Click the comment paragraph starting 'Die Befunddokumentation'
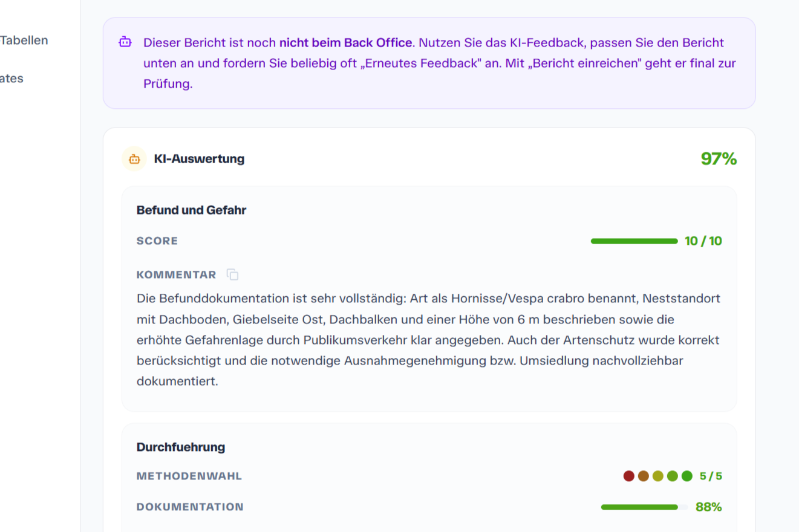799x532 pixels. [x=428, y=340]
